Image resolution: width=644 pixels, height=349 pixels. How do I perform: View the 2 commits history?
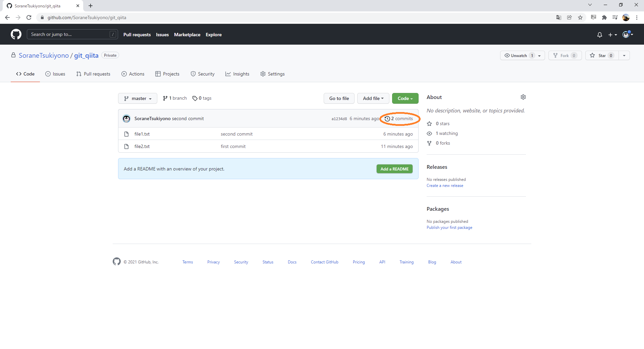[x=399, y=118]
